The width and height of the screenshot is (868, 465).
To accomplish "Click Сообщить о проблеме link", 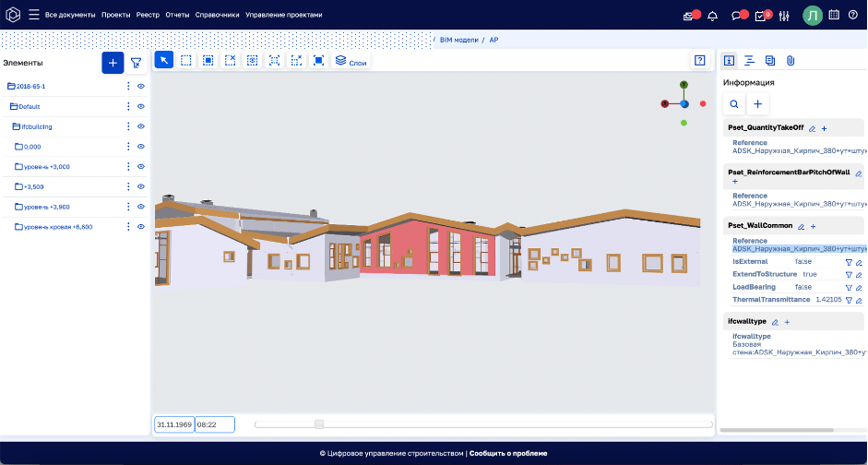I will pyautogui.click(x=508, y=453).
